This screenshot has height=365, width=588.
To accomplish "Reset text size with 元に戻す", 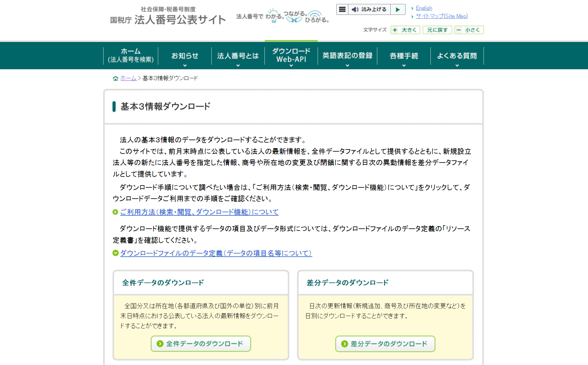I will 437,30.
